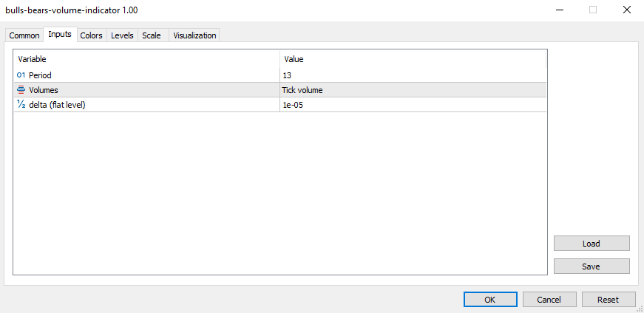Screen dimensions: 644x313
Task: Open the Colors tab
Action: tap(91, 35)
